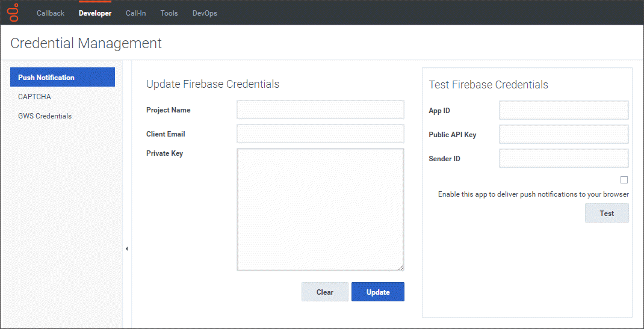The image size is (644, 329).
Task: Click the Public API Key field
Action: click(564, 135)
